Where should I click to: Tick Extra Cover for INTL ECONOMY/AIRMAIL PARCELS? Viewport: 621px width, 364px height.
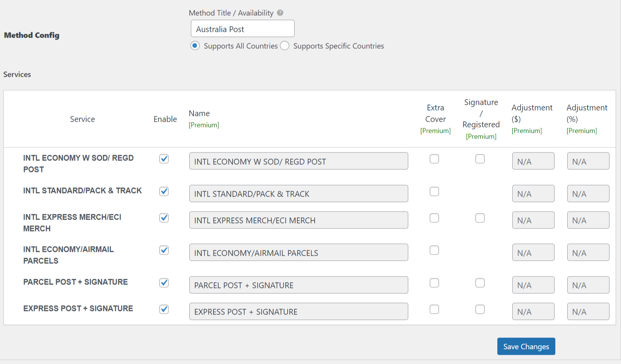click(x=434, y=250)
